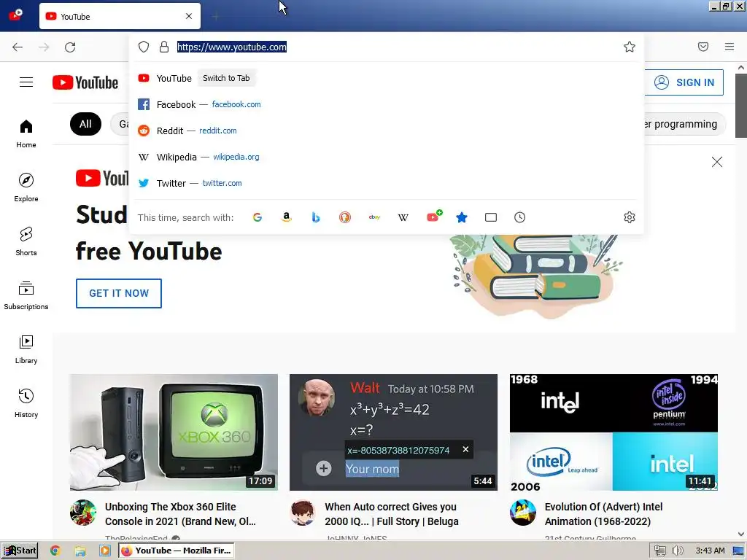Click the browser forward arrow

click(44, 47)
